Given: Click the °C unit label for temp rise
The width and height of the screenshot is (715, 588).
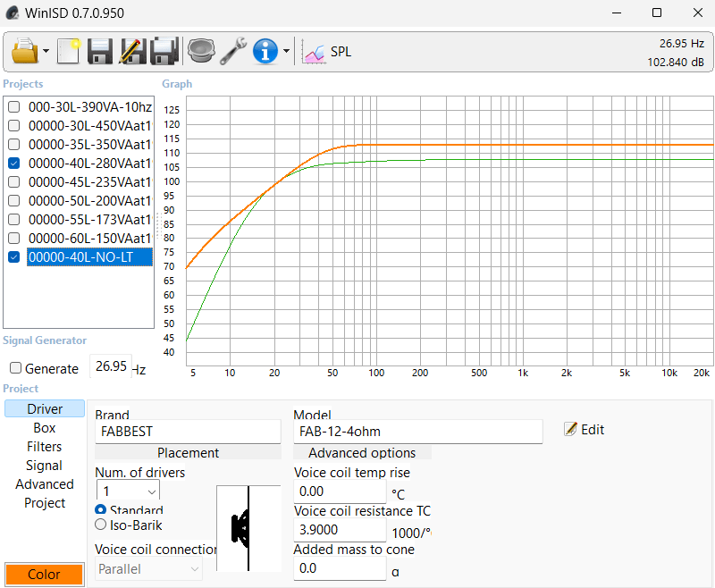Looking at the screenshot, I should (398, 494).
